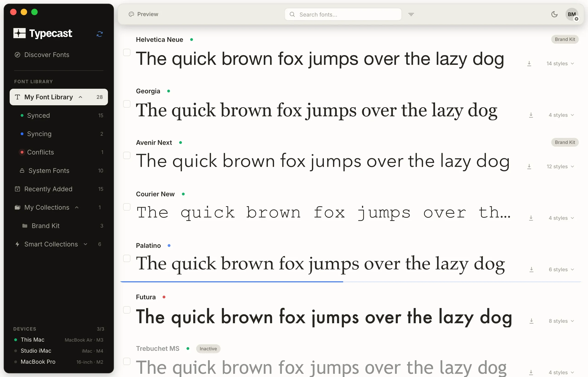The height and width of the screenshot is (377, 588).
Task: Collapse the My Collections chevron
Action: [x=77, y=207]
